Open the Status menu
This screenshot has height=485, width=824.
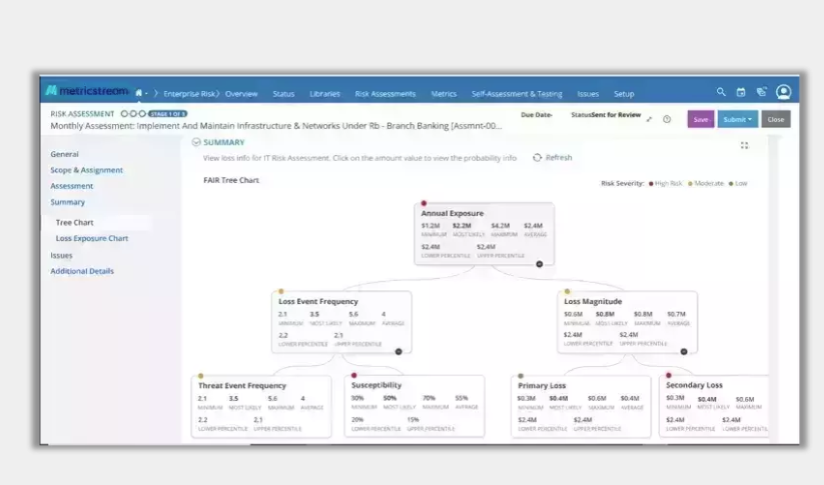[283, 94]
